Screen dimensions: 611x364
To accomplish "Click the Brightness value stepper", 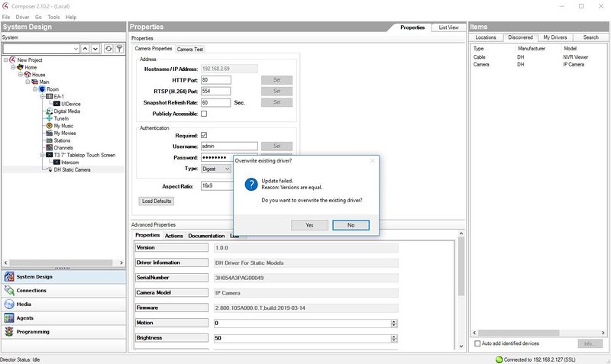I will pyautogui.click(x=394, y=338).
